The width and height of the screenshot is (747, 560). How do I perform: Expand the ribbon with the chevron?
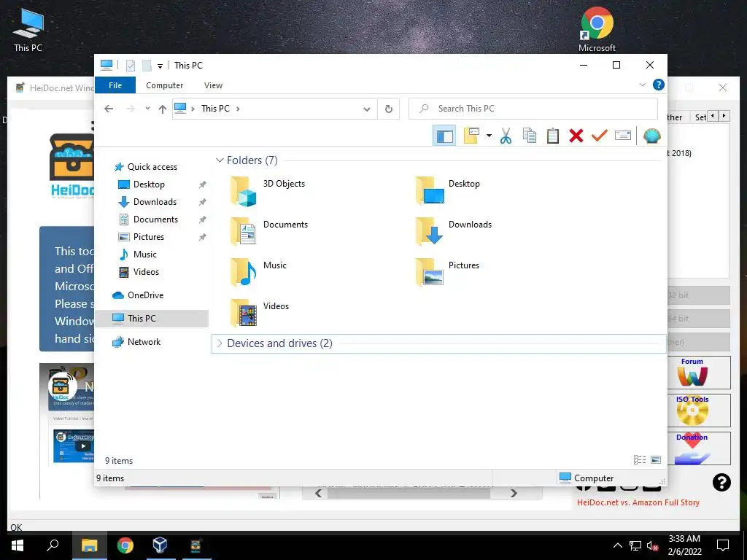[642, 85]
